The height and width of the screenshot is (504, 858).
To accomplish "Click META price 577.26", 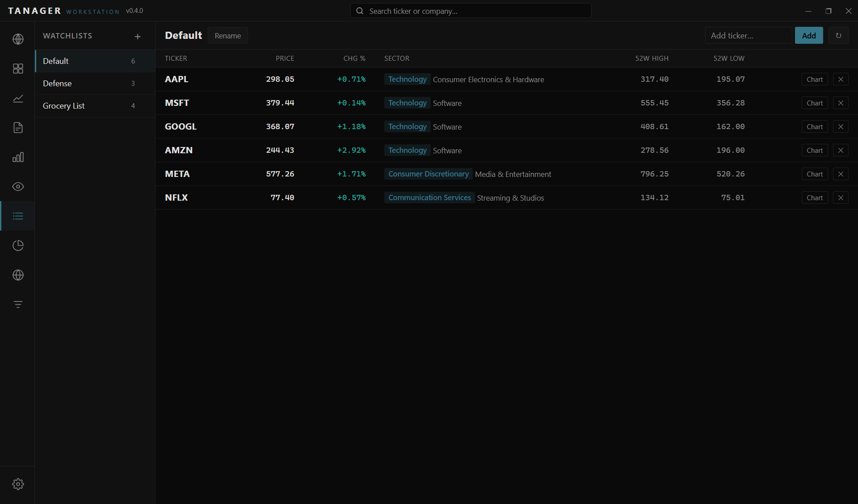I will coord(280,174).
